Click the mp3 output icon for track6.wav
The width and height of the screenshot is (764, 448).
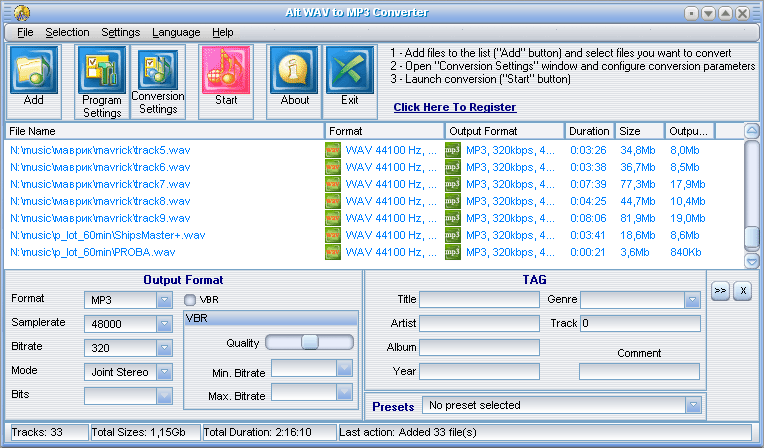click(x=453, y=167)
